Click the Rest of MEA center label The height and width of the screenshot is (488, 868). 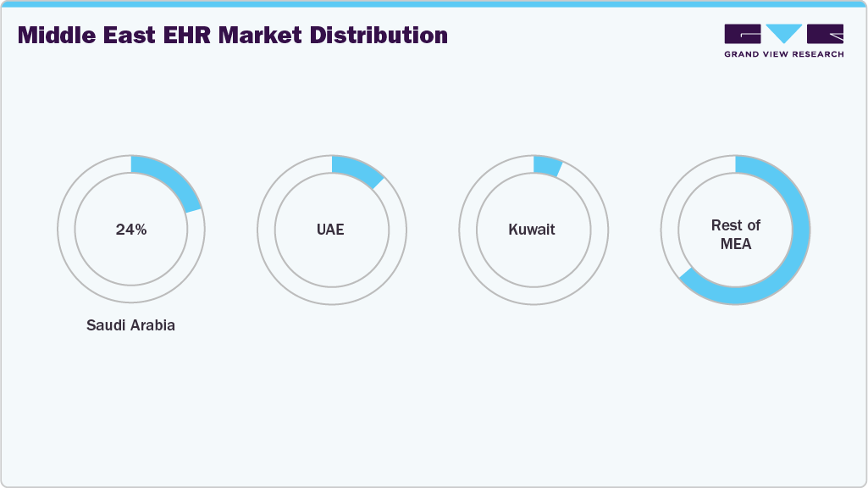(736, 234)
